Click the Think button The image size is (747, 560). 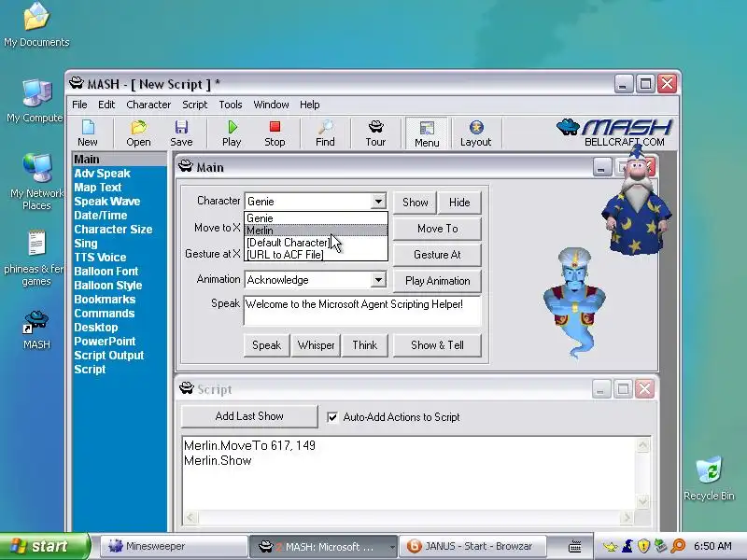pos(364,345)
